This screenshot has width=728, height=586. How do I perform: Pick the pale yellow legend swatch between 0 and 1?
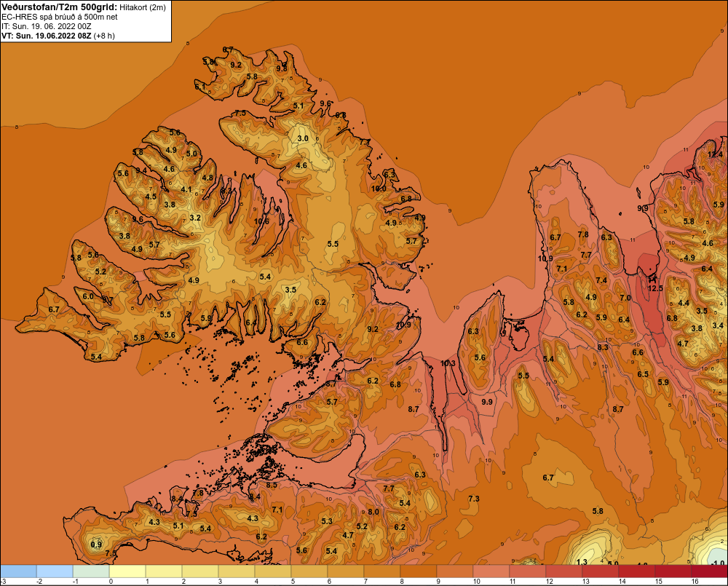coord(127,571)
